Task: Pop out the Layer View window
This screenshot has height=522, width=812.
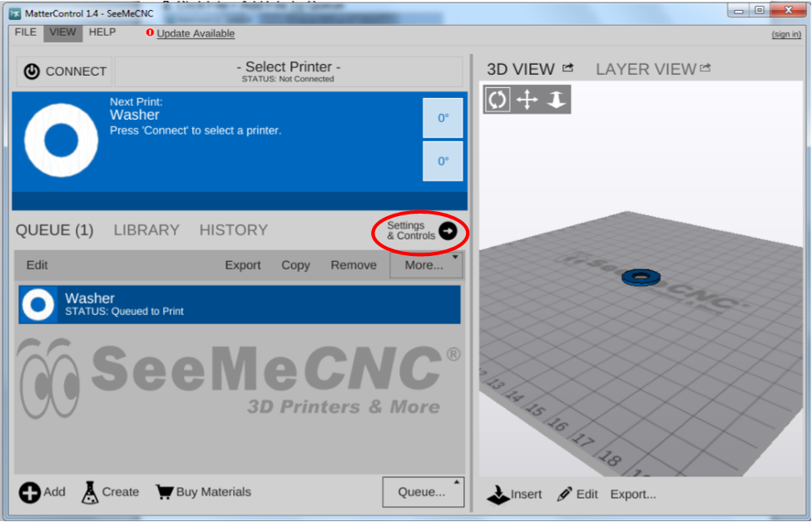Action: tap(706, 68)
